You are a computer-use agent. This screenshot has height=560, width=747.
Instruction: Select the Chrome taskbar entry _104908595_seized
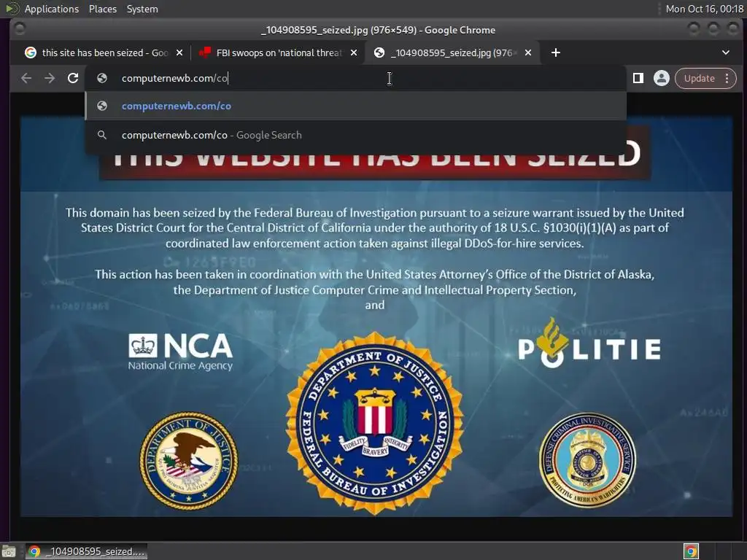86,551
